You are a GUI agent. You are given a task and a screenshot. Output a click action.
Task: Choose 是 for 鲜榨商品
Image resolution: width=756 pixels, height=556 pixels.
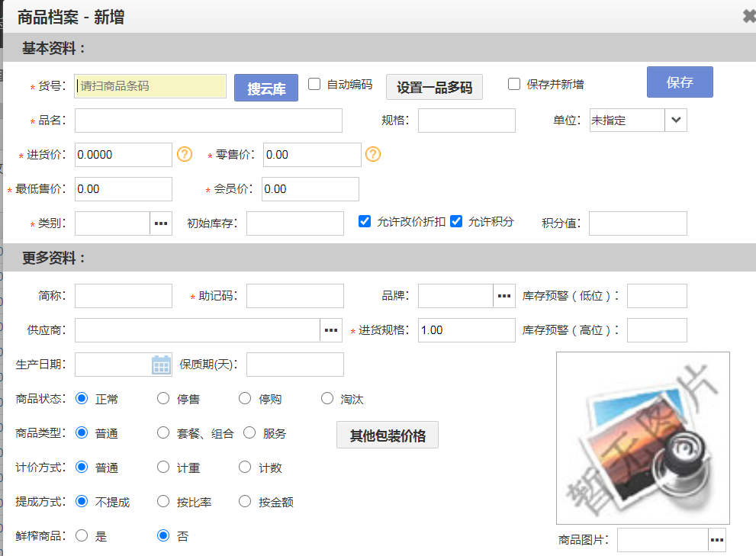(82, 535)
